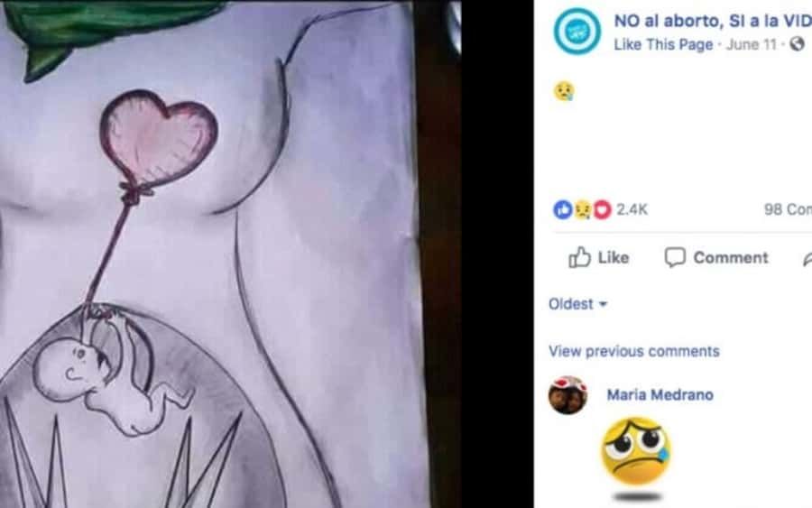Open the Oldest comment sort dropdown
The height and width of the screenshot is (508, 812).
point(577,304)
